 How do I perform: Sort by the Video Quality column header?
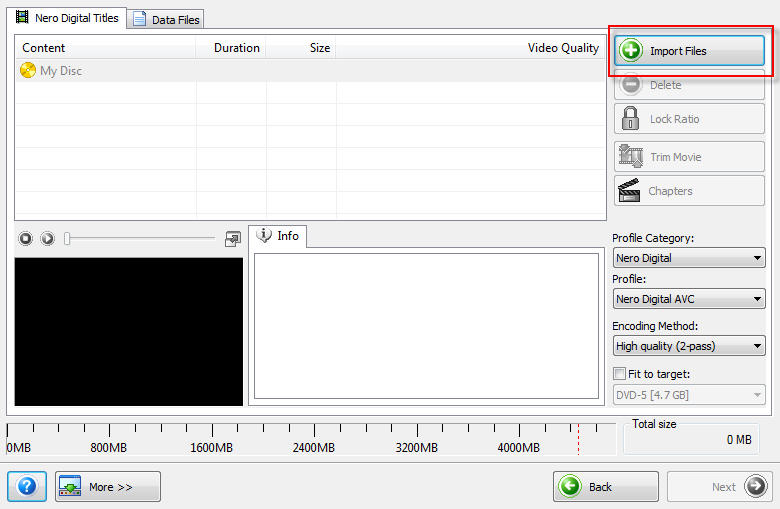click(x=471, y=48)
